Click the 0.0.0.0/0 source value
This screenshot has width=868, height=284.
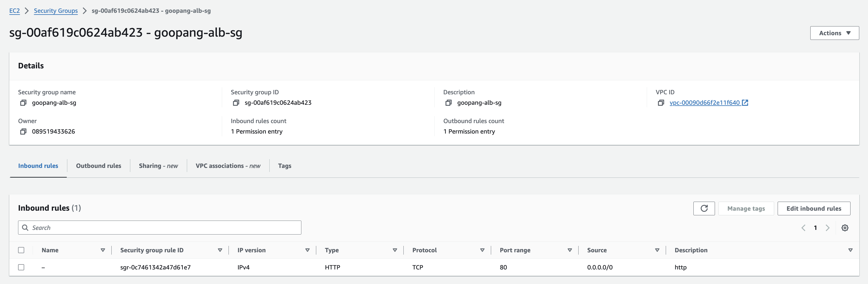pos(600,267)
